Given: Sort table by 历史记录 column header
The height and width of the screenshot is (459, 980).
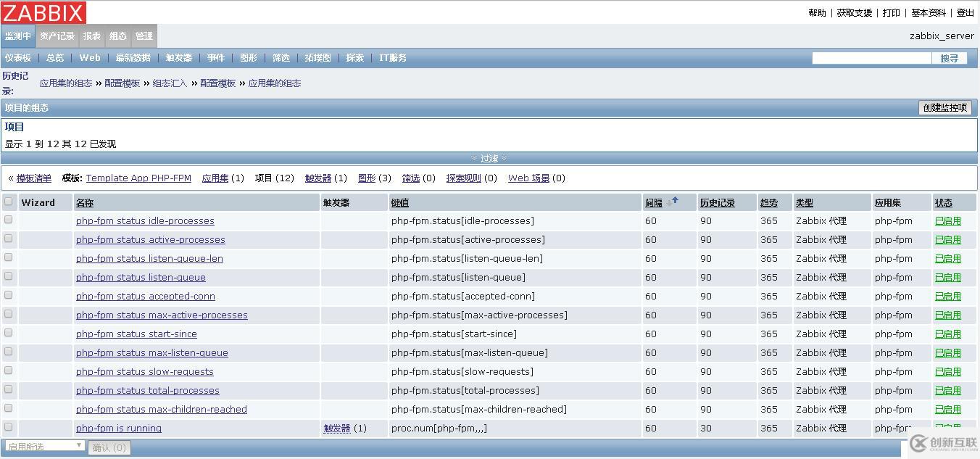Looking at the screenshot, I should coord(718,203).
